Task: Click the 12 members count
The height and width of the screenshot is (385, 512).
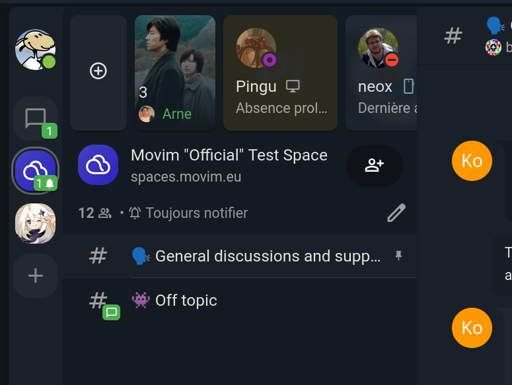Action: click(x=95, y=213)
